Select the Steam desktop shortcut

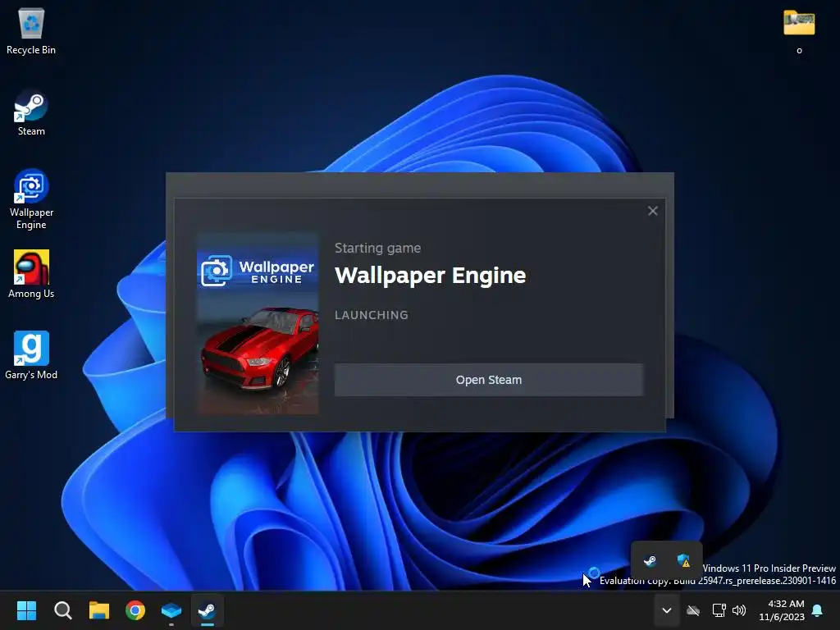pos(31,113)
